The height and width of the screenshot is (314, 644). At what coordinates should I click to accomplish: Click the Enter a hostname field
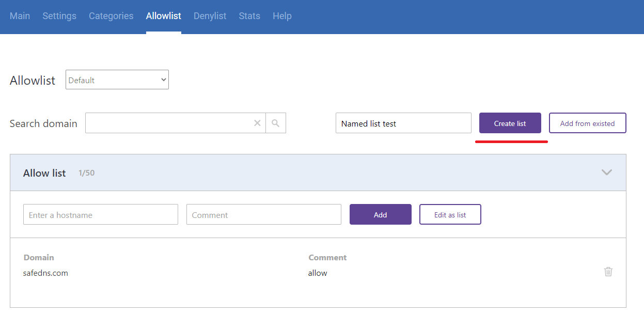click(x=101, y=214)
